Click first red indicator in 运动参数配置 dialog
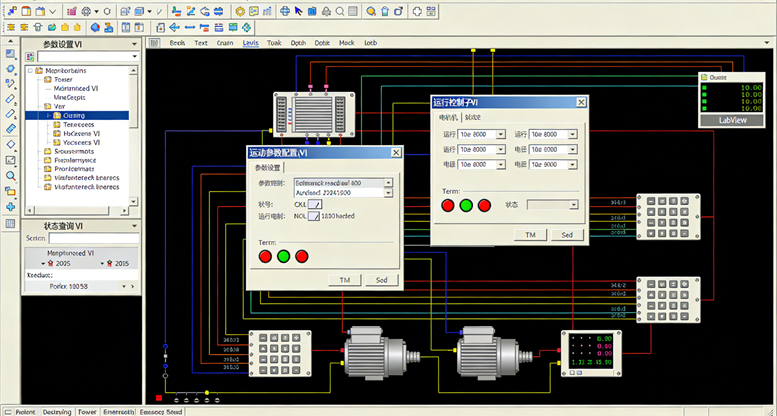Screen dimensions: 777x416 [x=266, y=256]
